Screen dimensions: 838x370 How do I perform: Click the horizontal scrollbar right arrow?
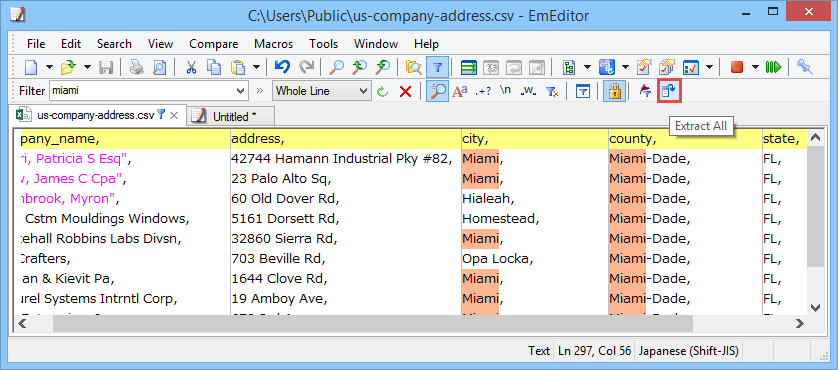pyautogui.click(x=799, y=323)
